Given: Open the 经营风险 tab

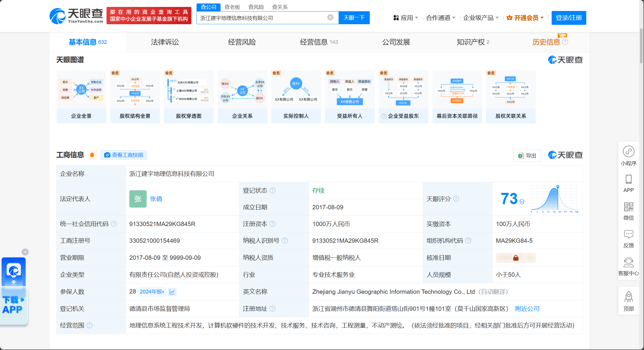Looking at the screenshot, I should tap(242, 42).
